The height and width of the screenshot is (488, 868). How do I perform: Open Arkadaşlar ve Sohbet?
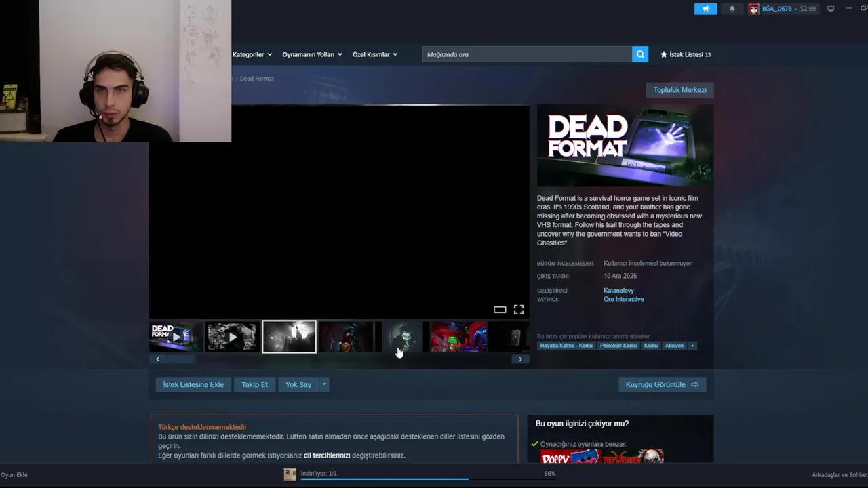coord(840,475)
